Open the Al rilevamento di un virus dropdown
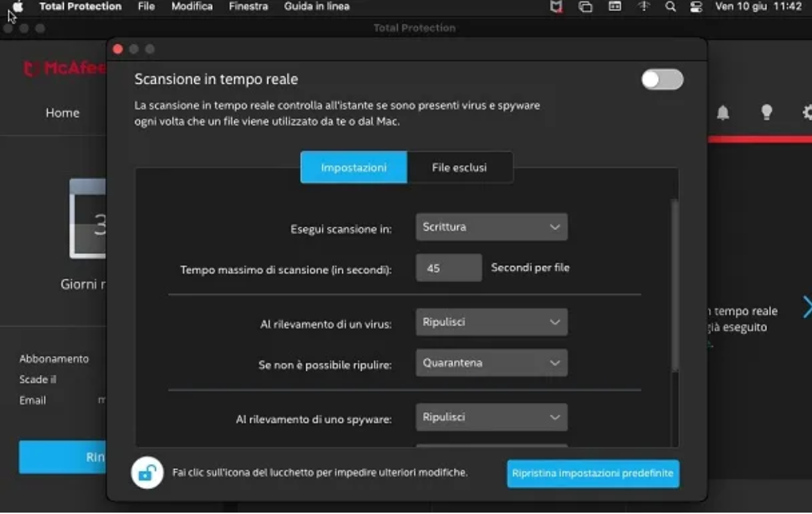Viewport: 812px width, 514px height. point(491,321)
